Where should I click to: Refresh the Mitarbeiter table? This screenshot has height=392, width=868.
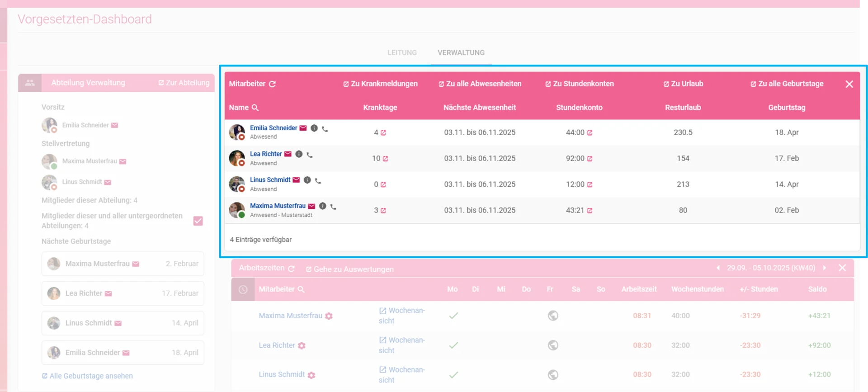coord(272,84)
